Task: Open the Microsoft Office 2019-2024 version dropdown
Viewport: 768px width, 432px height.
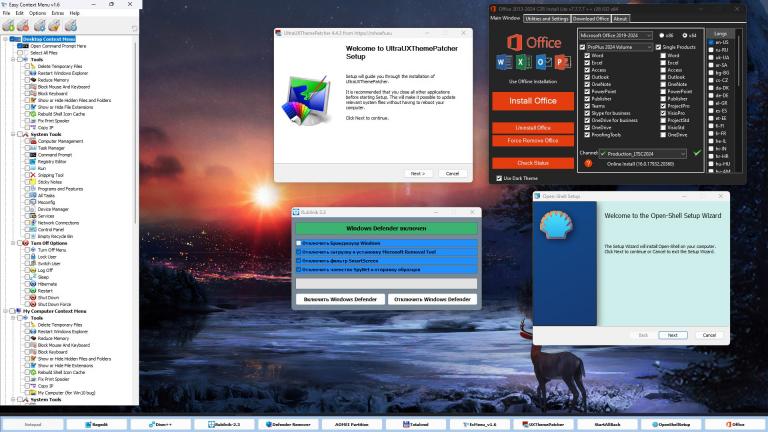Action: (x=616, y=35)
